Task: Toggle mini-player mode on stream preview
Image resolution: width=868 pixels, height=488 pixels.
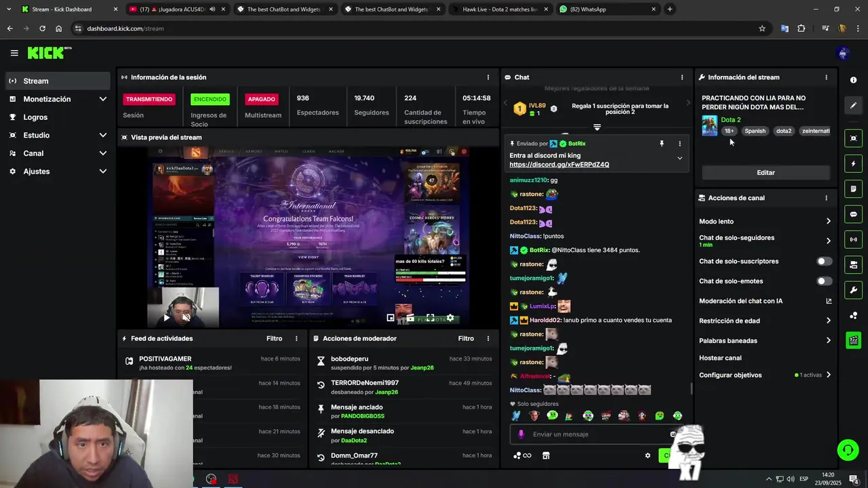Action: tap(391, 317)
